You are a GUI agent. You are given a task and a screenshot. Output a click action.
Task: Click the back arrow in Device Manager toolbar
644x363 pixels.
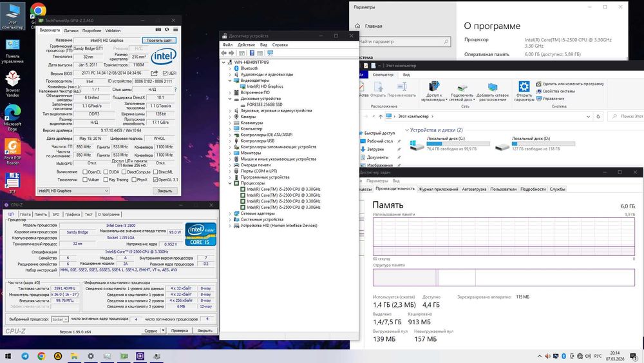pos(224,53)
